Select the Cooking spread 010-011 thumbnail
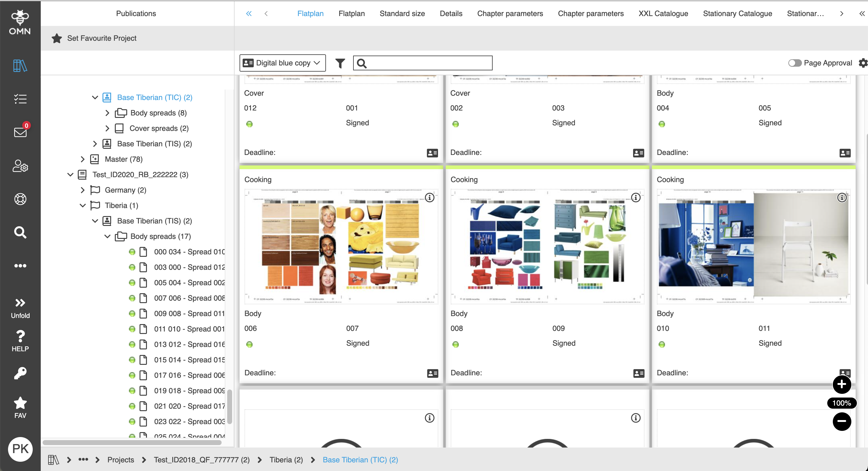Screen dimensions: 868x471 [753, 246]
